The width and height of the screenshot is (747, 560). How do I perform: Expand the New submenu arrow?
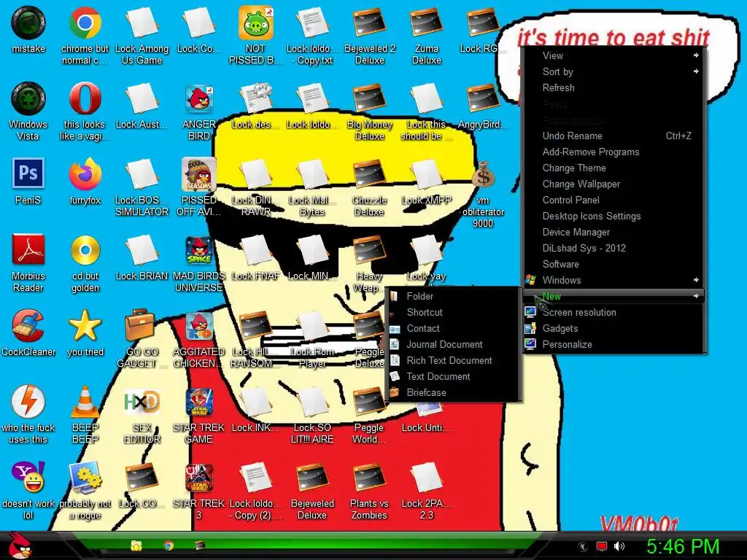696,296
